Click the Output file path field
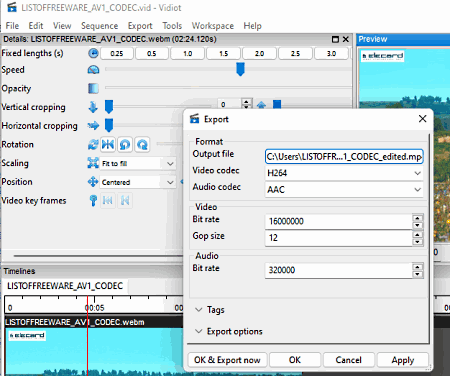This screenshot has width=450, height=376. (344, 157)
